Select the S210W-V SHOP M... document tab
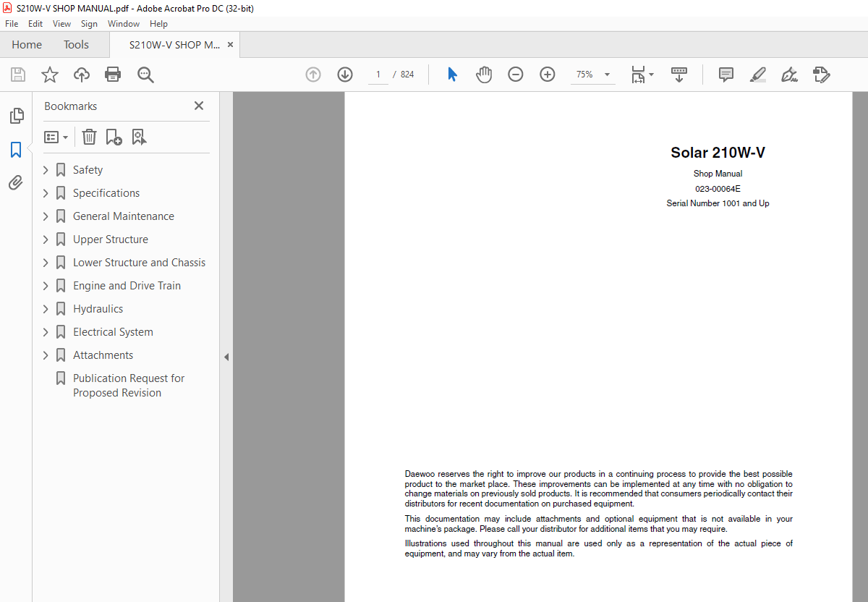Viewport: 868px width, 602px height. [175, 45]
